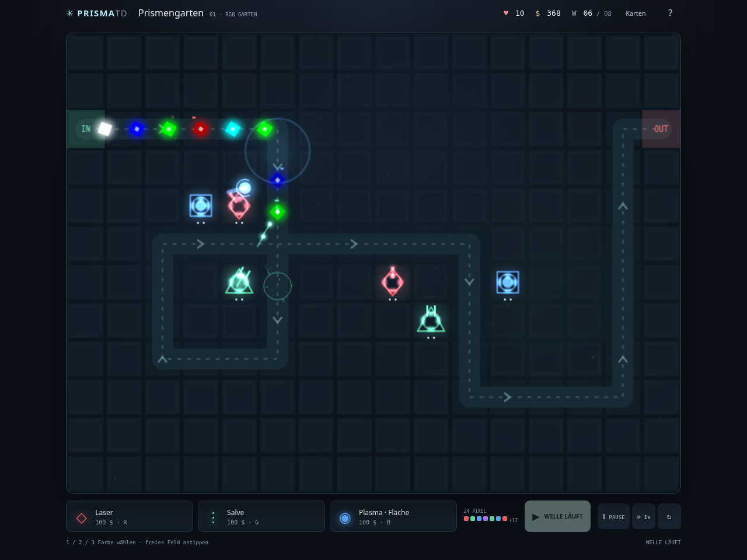
Task: Click the Prisma TD asterisk logo
Action: [70, 13]
